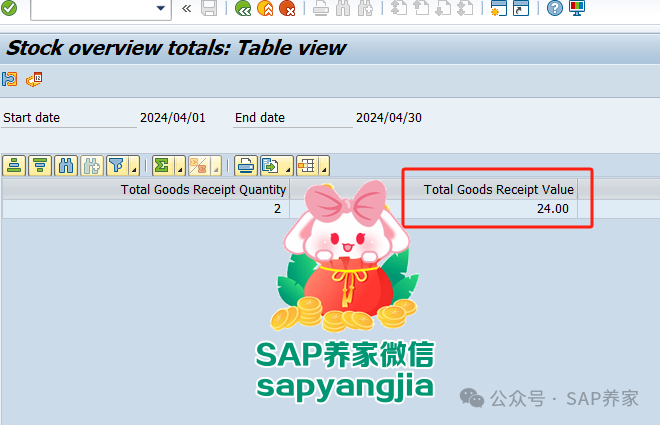
Task: Jump to the last page icon
Action: (465, 8)
